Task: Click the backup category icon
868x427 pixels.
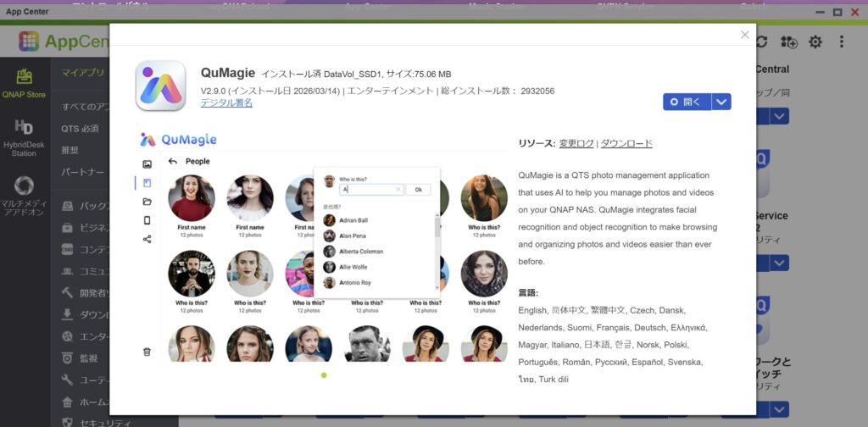Action: coord(68,207)
